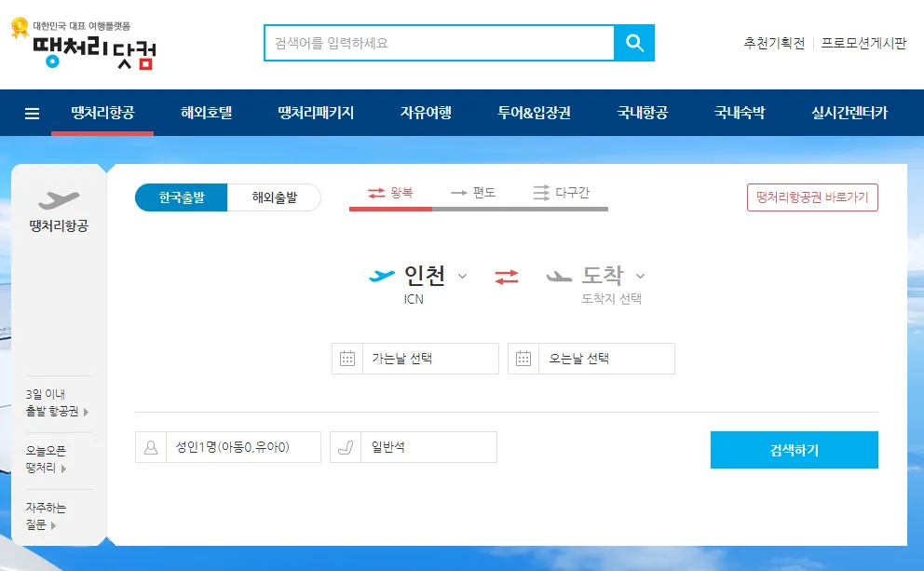Switch to the 해외출발 tab
Viewport: 924px width, 571px height.
[x=276, y=197]
